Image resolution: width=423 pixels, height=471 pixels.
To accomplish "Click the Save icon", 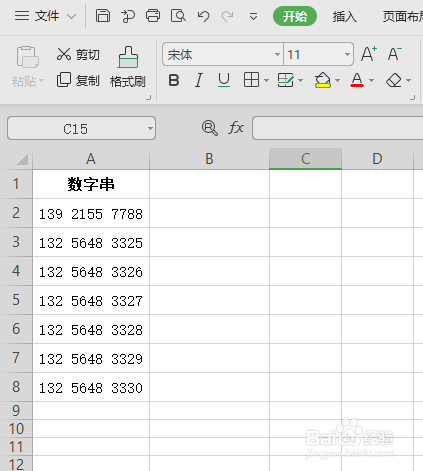I will click(x=103, y=16).
